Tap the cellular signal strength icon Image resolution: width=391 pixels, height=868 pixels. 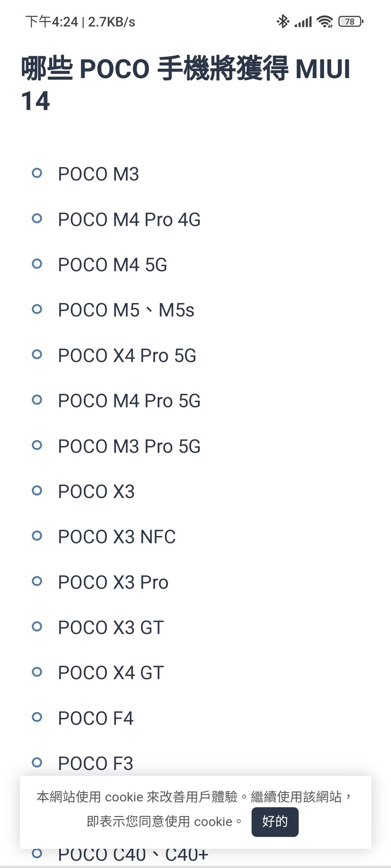point(303,22)
